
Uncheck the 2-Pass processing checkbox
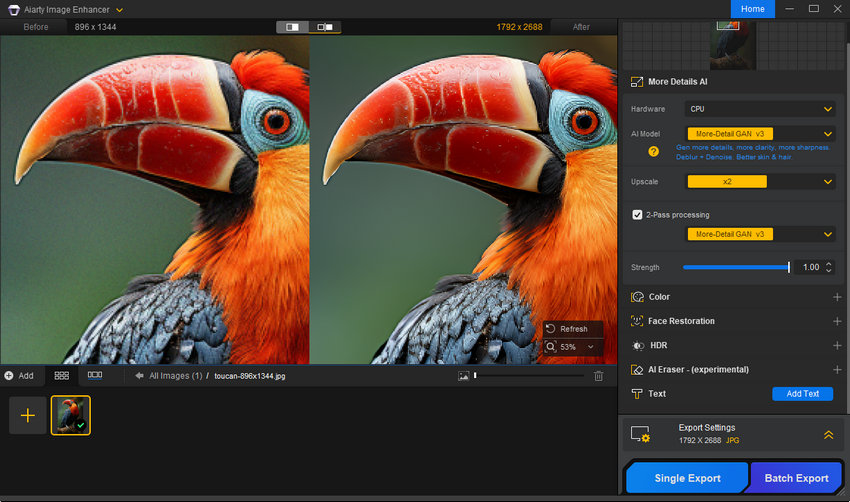coord(637,215)
